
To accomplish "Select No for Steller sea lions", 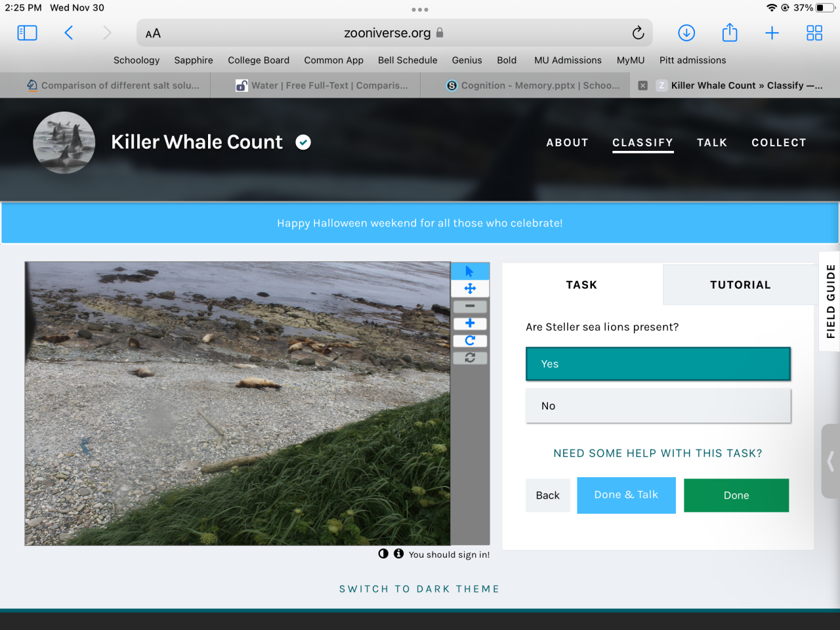I will pyautogui.click(x=658, y=406).
